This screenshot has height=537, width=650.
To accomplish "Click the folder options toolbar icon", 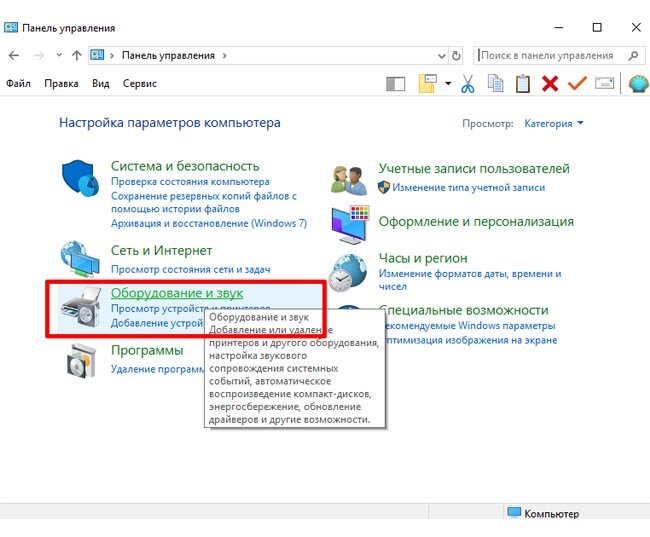I will coord(428,83).
